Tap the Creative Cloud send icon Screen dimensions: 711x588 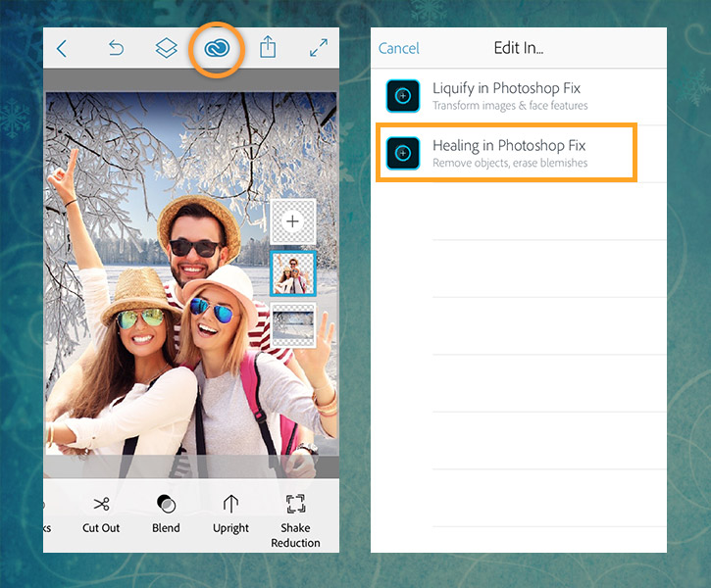217,48
